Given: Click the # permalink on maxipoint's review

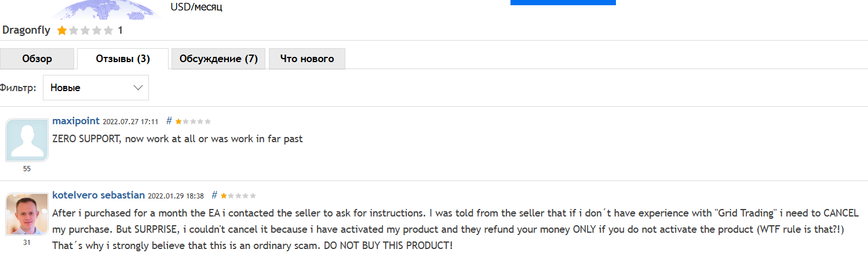Looking at the screenshot, I should pos(169,121).
